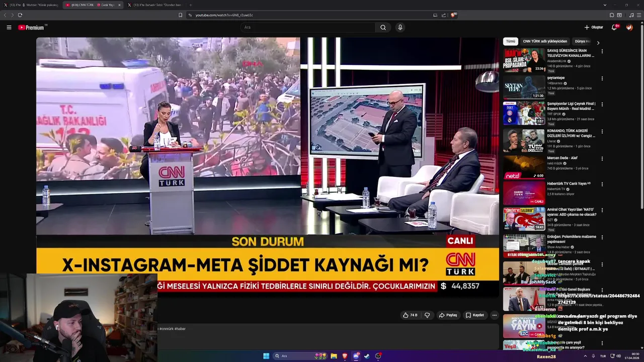644x362 pixels.
Task: Bookmark this page in address bar
Action: pyautogui.click(x=180, y=15)
